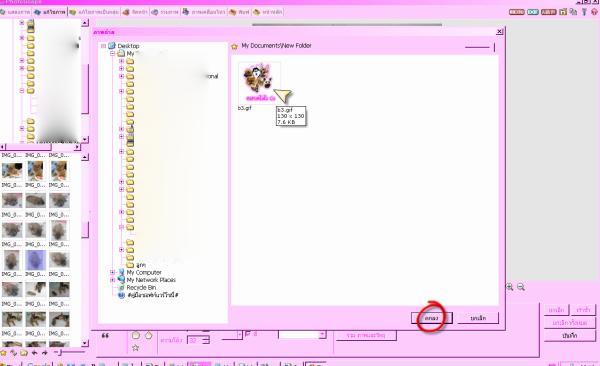600x366 pixels.
Task: Click the zoom out magnifier icon
Action: (521, 287)
